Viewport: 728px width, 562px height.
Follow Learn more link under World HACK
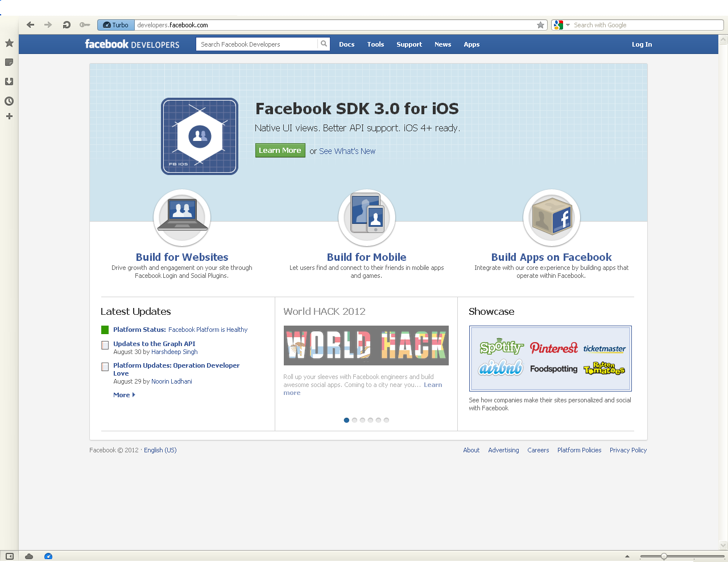point(433,385)
